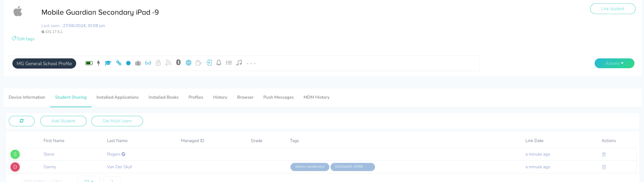
Task: Switch to Installed Books tab
Action: point(163,97)
